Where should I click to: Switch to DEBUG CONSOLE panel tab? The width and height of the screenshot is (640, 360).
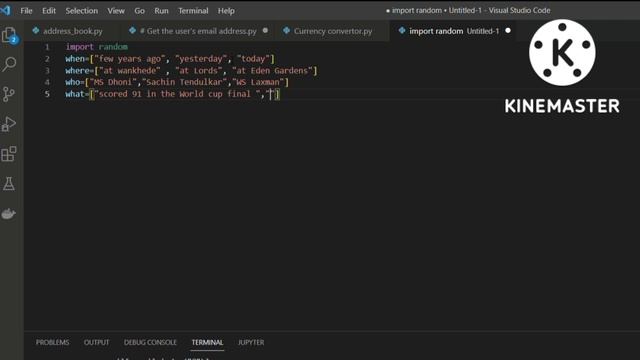[150, 342]
